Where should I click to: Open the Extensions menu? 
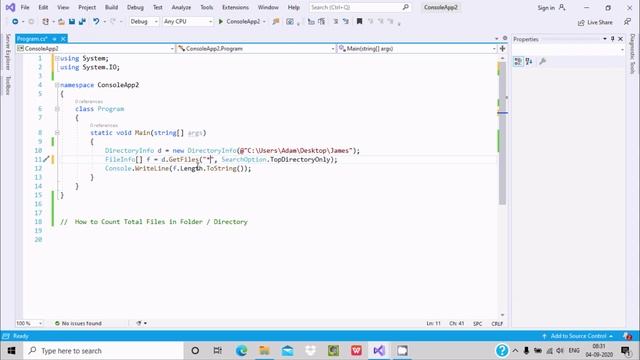[x=235, y=7]
